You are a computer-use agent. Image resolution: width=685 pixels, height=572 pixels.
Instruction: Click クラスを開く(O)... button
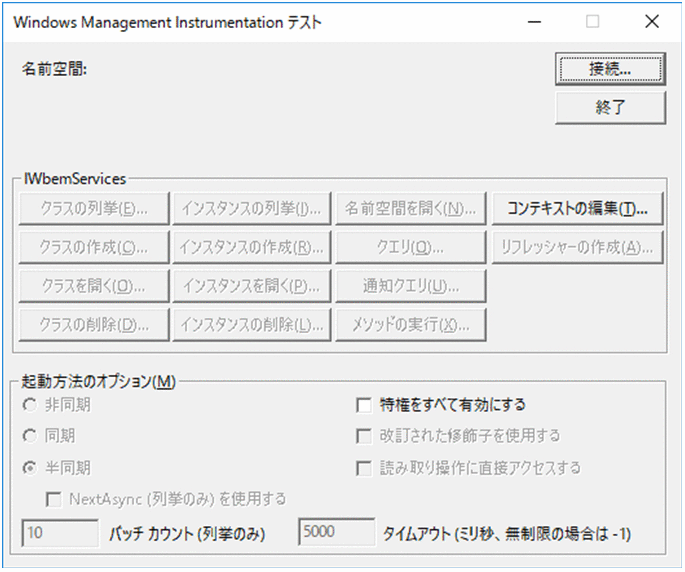click(94, 286)
